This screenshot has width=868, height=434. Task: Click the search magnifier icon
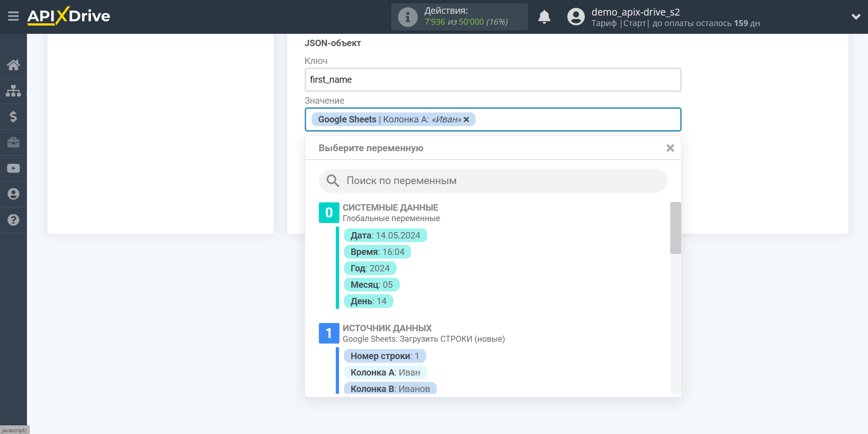click(333, 181)
